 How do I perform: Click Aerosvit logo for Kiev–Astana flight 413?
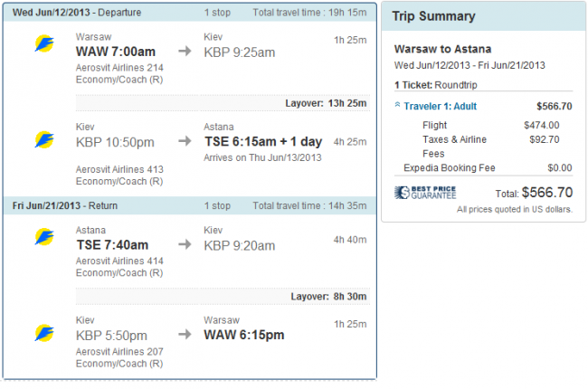(x=43, y=140)
